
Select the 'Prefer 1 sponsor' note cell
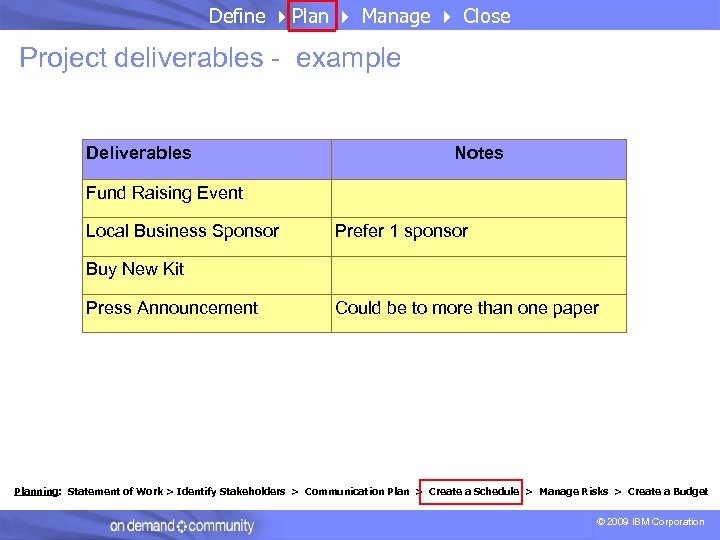(x=479, y=237)
